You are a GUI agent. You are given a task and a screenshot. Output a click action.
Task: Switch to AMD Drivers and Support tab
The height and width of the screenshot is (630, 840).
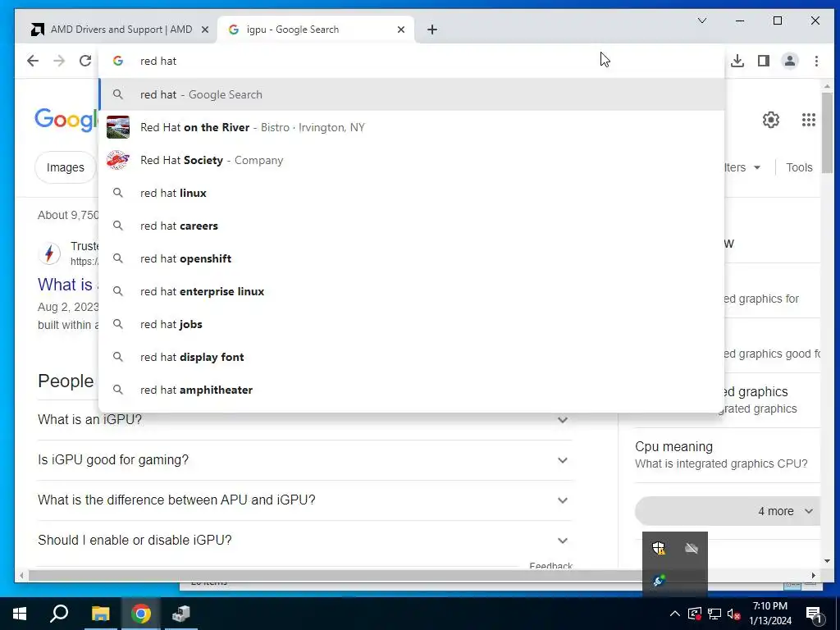pyautogui.click(x=116, y=30)
